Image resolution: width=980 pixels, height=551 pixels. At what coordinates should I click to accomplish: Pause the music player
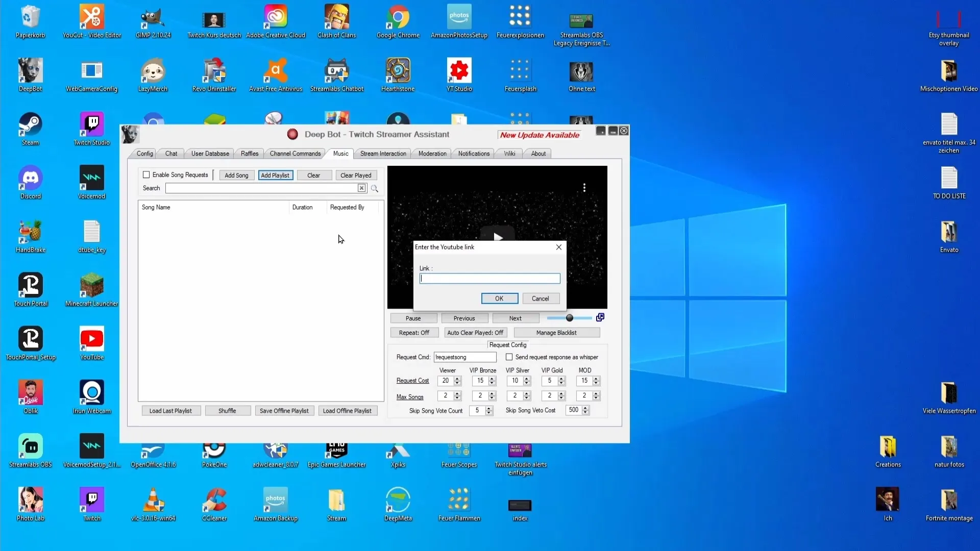click(x=413, y=318)
